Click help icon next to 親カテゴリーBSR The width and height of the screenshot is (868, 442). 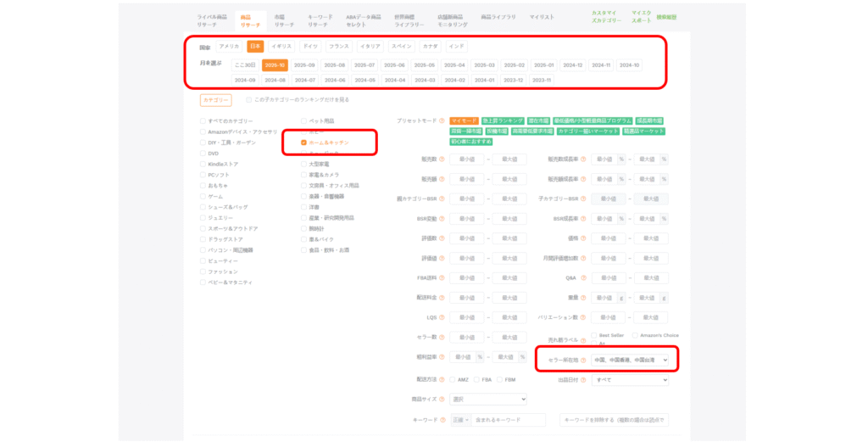tap(442, 199)
